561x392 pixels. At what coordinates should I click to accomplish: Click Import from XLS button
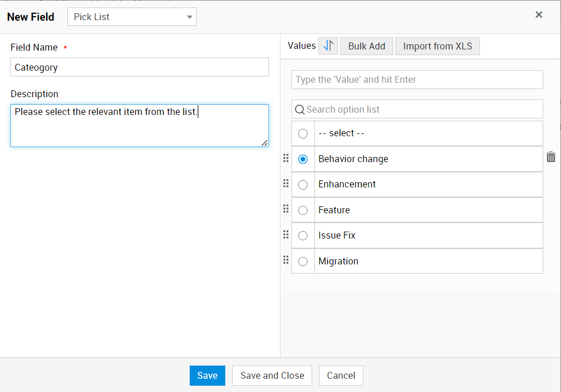437,46
